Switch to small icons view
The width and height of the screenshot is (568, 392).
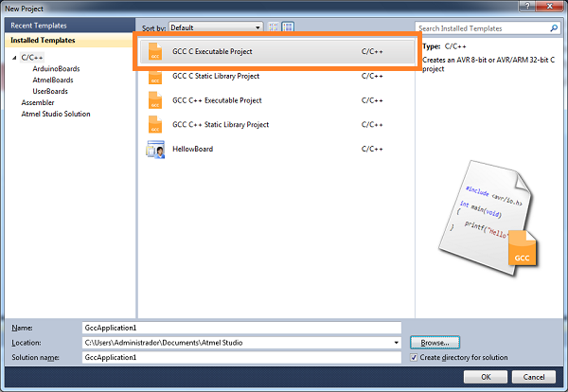coord(274,27)
